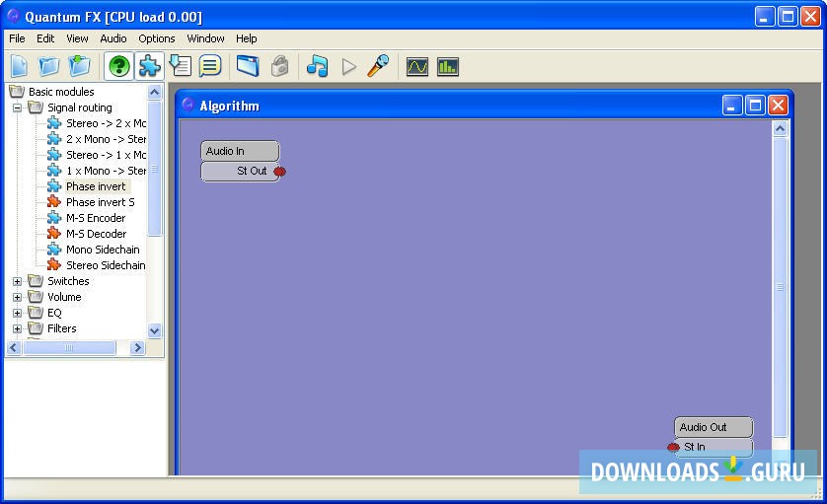The width and height of the screenshot is (827, 504).
Task: Expand the Volume folder
Action: coord(18,297)
